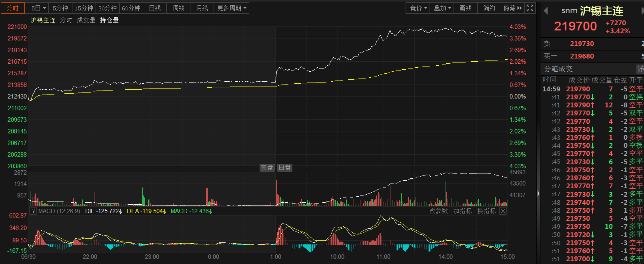Toggle the 成交量 volume line display
Viewport: 644px width, 264px height.
[x=86, y=20]
